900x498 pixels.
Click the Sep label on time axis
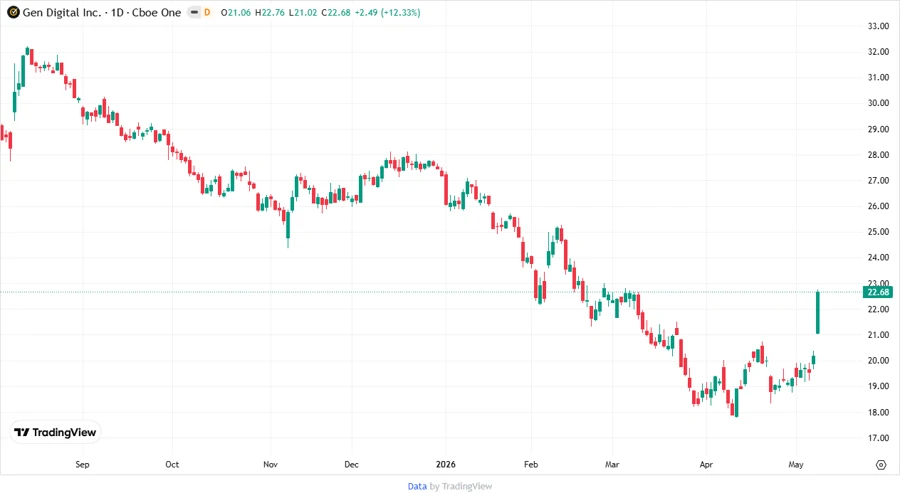pos(82,464)
